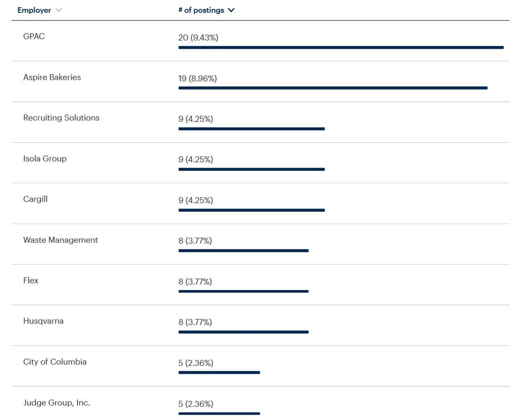Click Judge Group's 5 (2.36%) value
513x420 pixels.
(x=196, y=404)
